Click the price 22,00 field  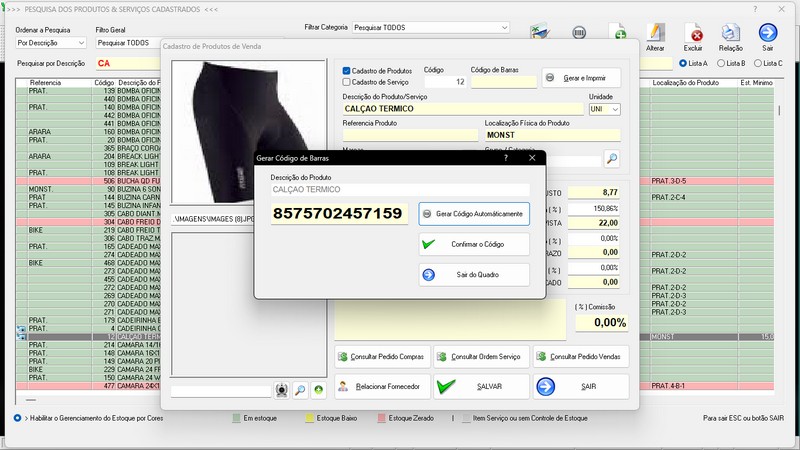593,223
